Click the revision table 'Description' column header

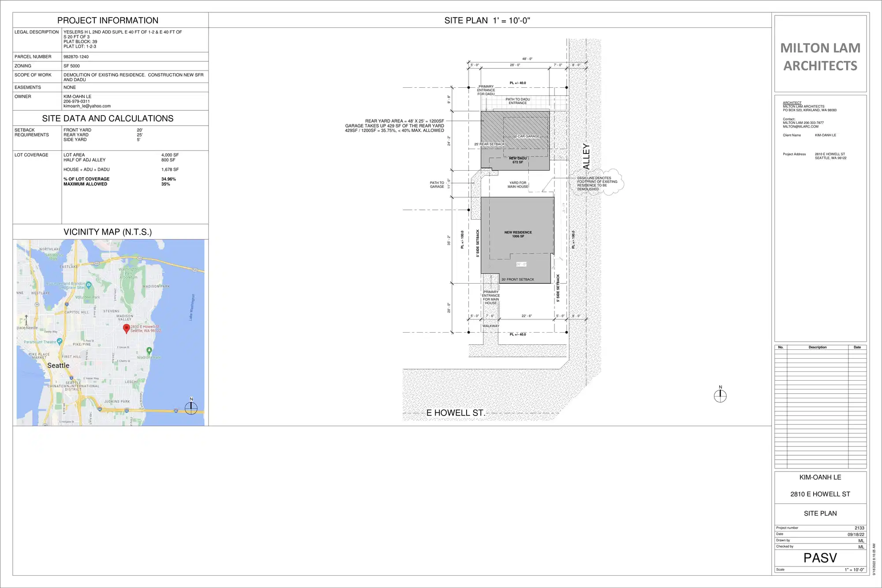(x=818, y=348)
